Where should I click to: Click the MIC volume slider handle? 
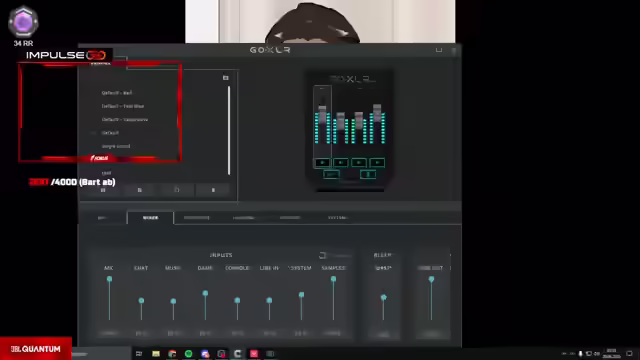(x=109, y=279)
